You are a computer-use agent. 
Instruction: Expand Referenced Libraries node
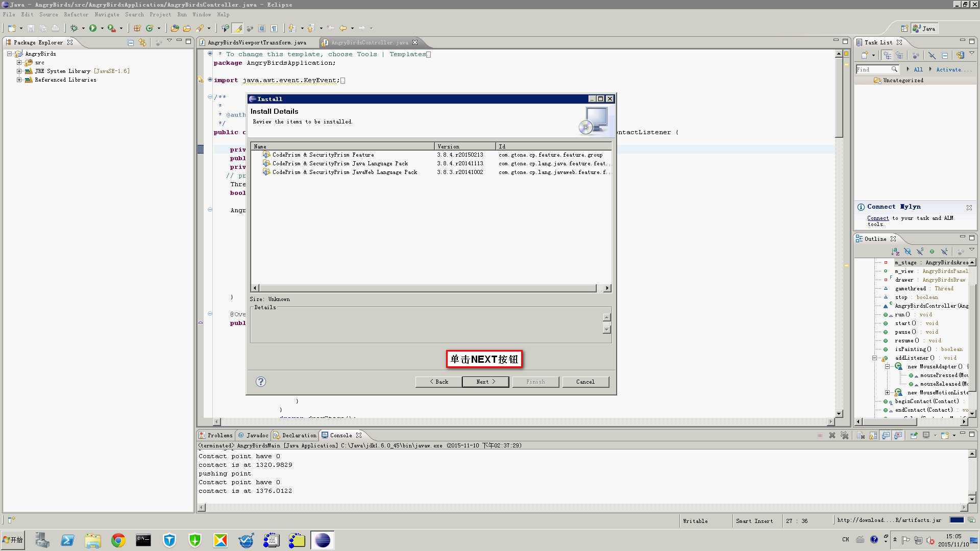[x=19, y=80]
